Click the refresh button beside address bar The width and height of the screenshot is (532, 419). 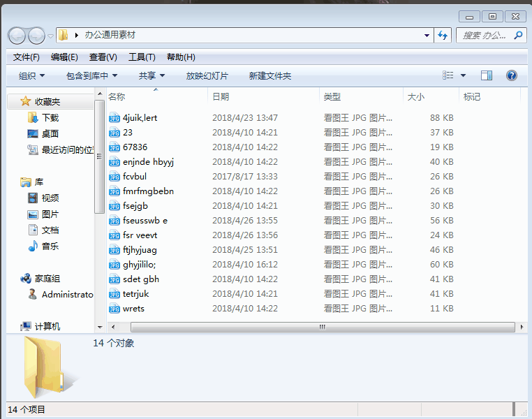pyautogui.click(x=442, y=35)
